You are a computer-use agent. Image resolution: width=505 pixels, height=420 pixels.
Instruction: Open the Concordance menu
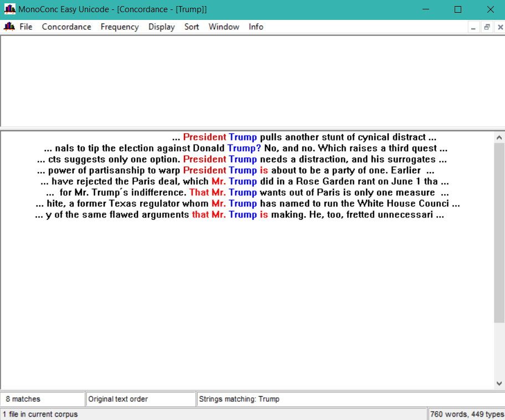[66, 27]
